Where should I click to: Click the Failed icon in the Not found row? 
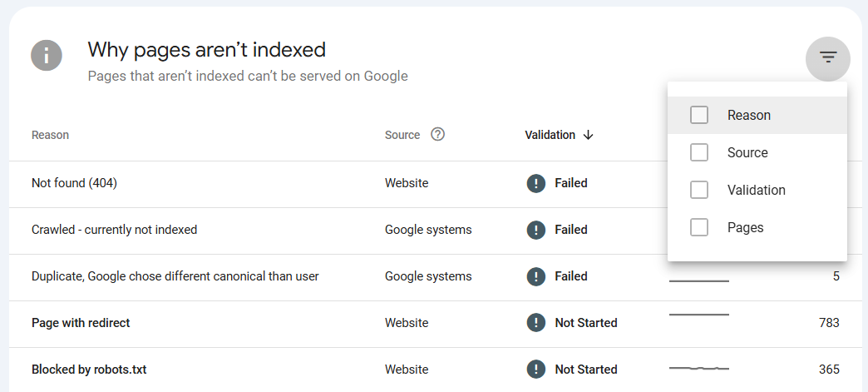pos(536,183)
